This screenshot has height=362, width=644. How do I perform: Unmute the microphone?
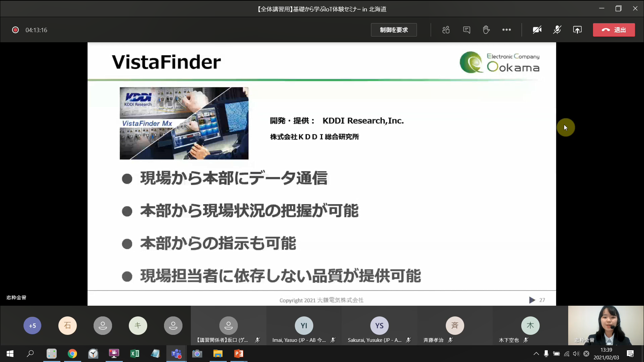[557, 30]
